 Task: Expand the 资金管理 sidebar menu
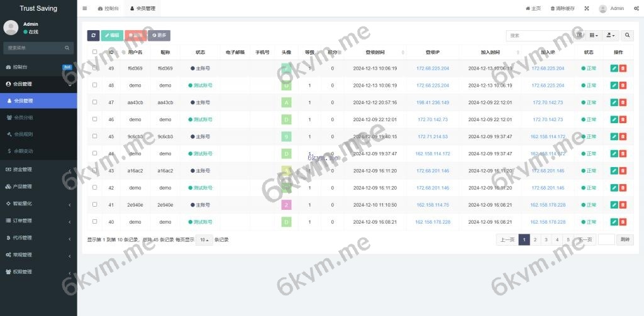38,169
